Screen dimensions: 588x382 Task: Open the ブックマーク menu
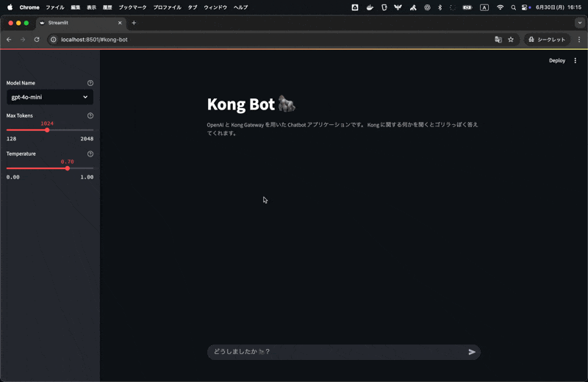[132, 7]
